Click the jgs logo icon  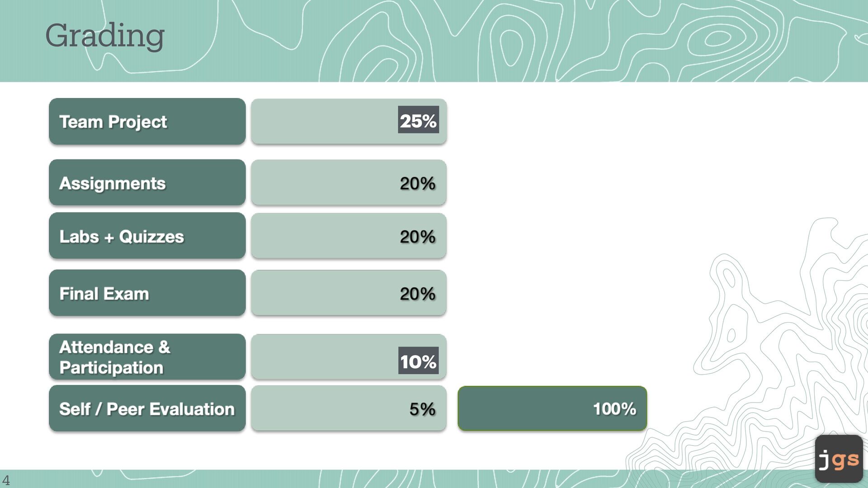[x=839, y=459]
